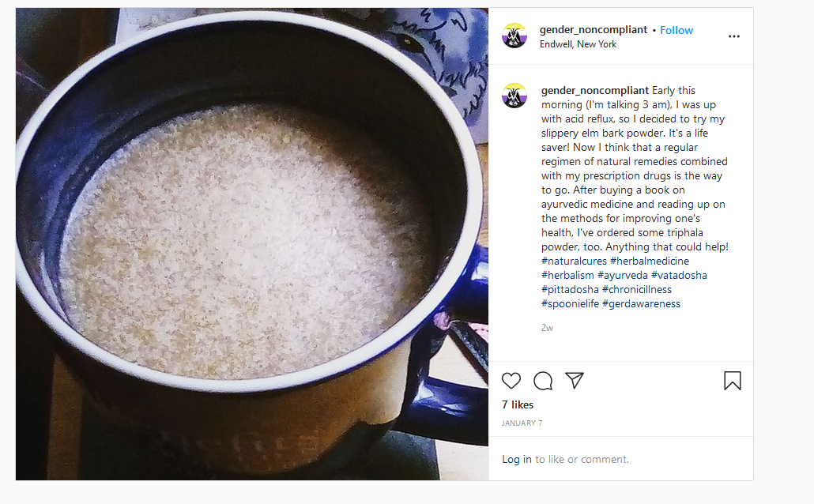The image size is (814, 504).
Task: View the 7 likes list
Action: pyautogui.click(x=518, y=405)
